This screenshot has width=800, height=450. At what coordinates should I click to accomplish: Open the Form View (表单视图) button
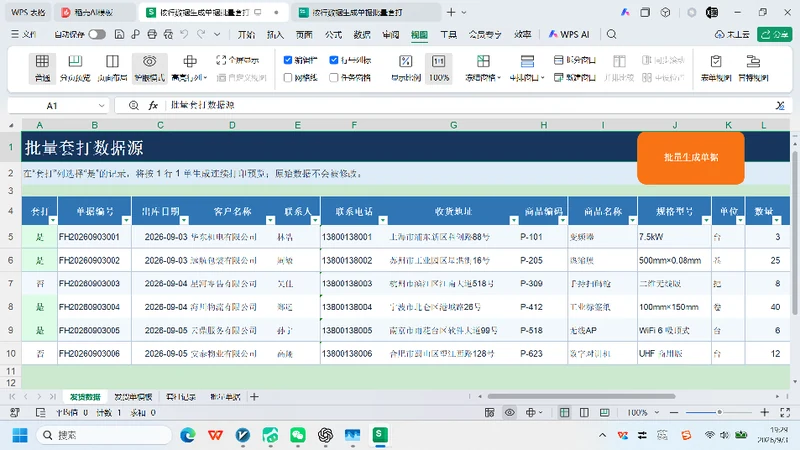[716, 68]
